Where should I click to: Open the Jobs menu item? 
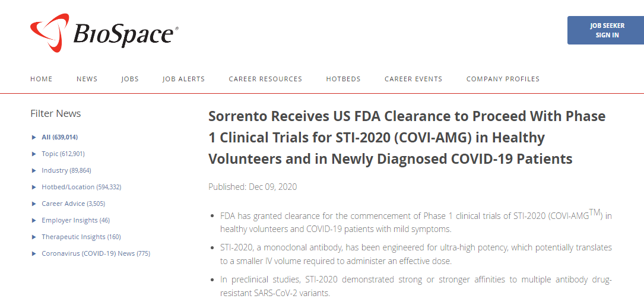pyautogui.click(x=130, y=79)
